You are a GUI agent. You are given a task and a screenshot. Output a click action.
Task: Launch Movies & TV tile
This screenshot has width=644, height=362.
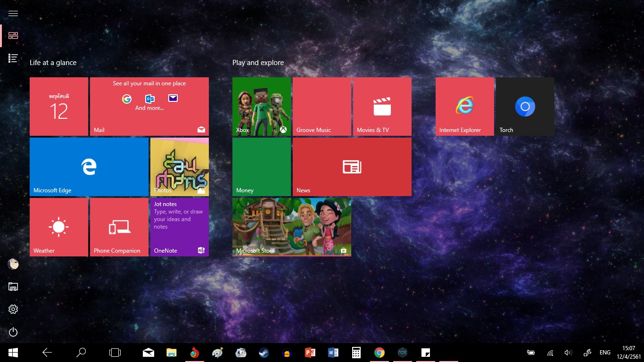(x=382, y=107)
